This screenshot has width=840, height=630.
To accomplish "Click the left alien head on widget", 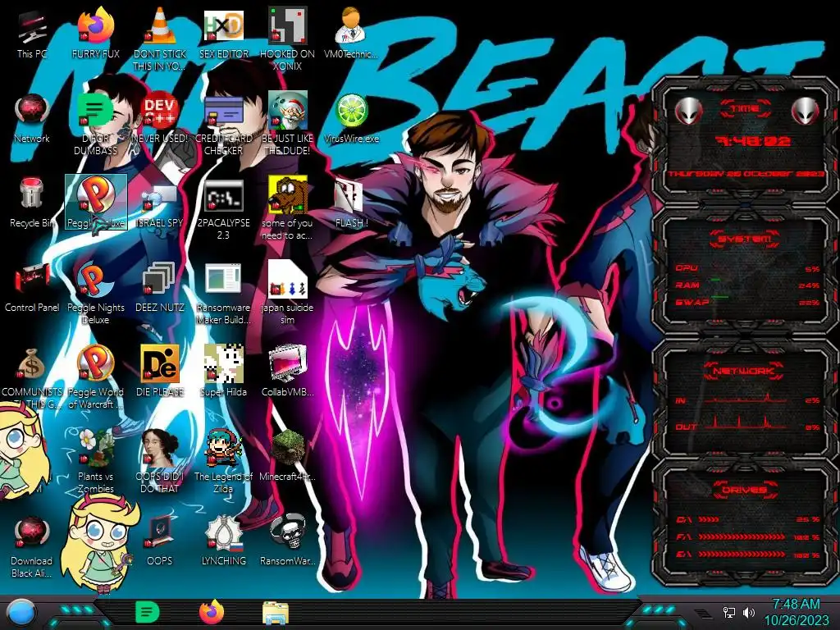I will coord(688,111).
